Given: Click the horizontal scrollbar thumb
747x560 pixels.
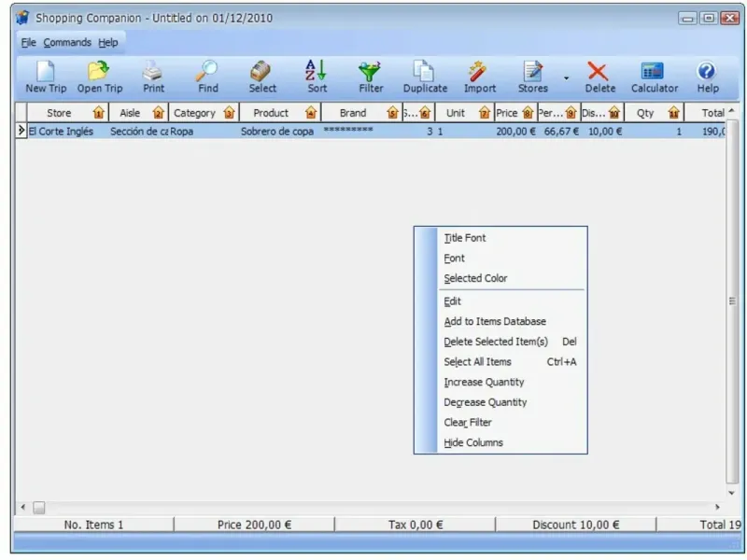Looking at the screenshot, I should click(39, 508).
